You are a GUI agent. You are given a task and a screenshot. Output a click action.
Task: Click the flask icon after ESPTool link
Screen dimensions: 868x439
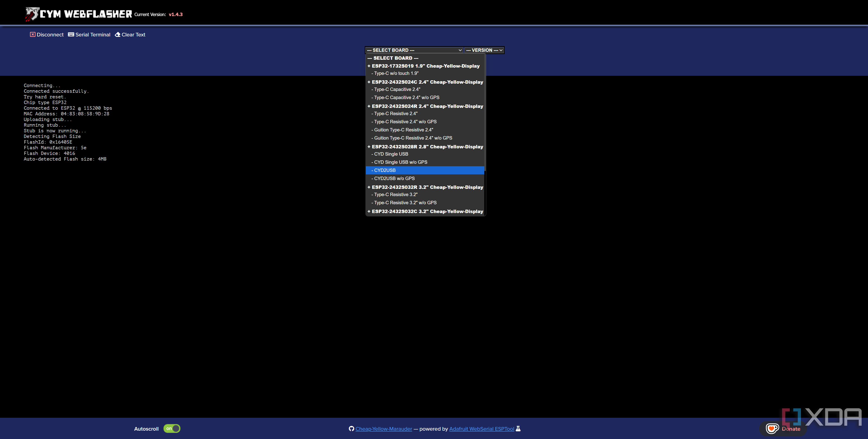pyautogui.click(x=518, y=429)
